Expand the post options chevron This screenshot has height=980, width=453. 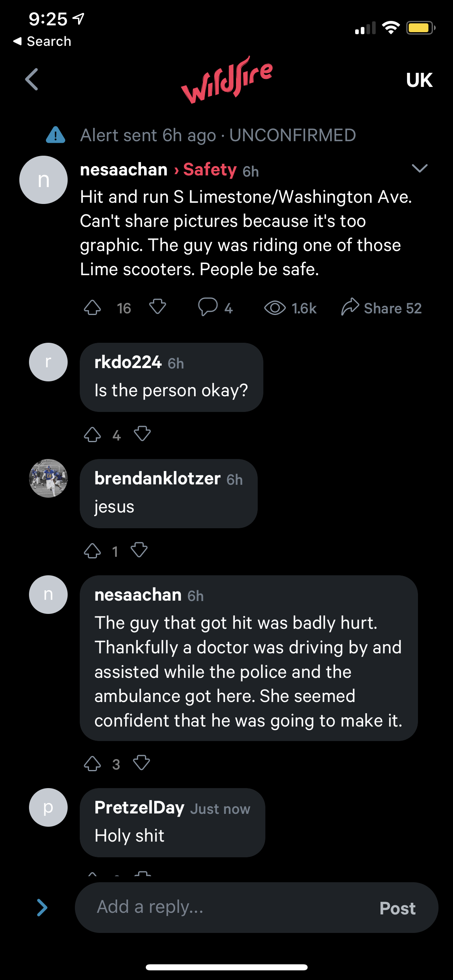click(x=420, y=169)
